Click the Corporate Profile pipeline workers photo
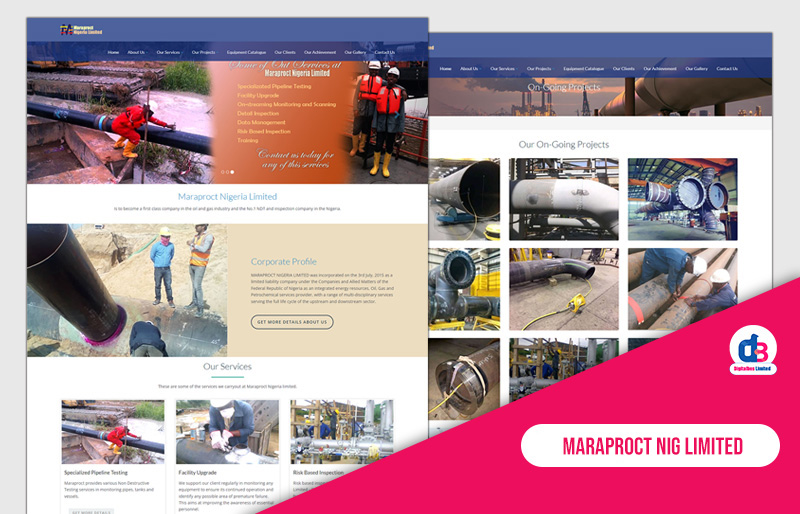Viewport: 800px width, 514px height. (x=127, y=290)
